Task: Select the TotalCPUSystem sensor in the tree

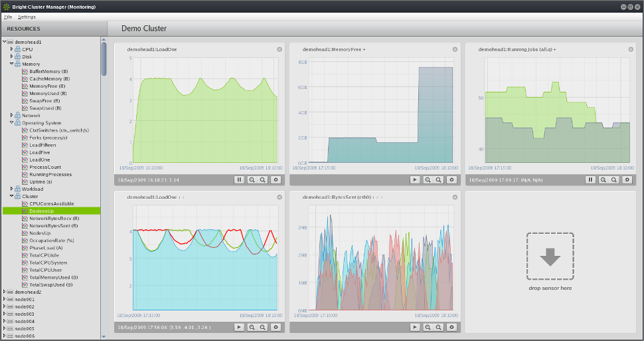Action: [x=48, y=263]
